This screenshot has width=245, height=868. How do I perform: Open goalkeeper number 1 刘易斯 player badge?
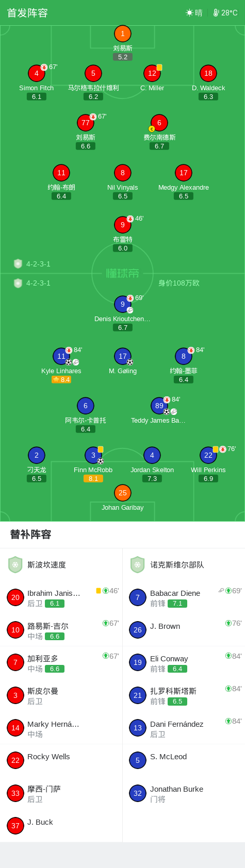point(123,34)
